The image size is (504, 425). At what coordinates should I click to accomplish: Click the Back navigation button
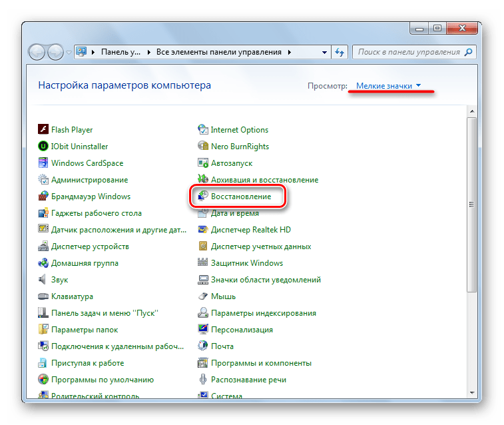(37, 52)
